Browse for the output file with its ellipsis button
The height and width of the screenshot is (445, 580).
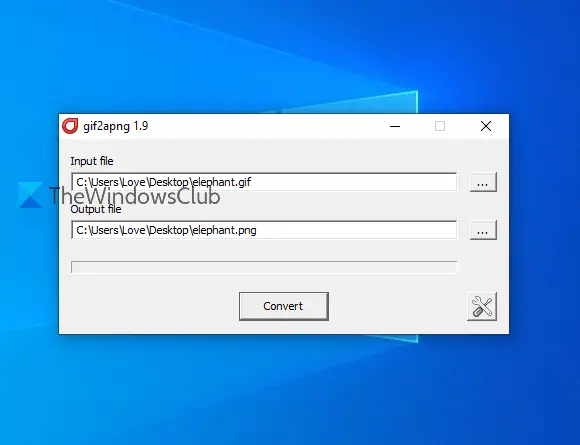483,230
